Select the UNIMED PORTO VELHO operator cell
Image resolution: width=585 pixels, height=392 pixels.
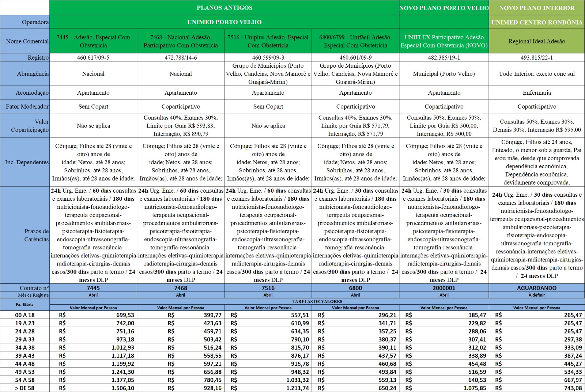pos(224,22)
